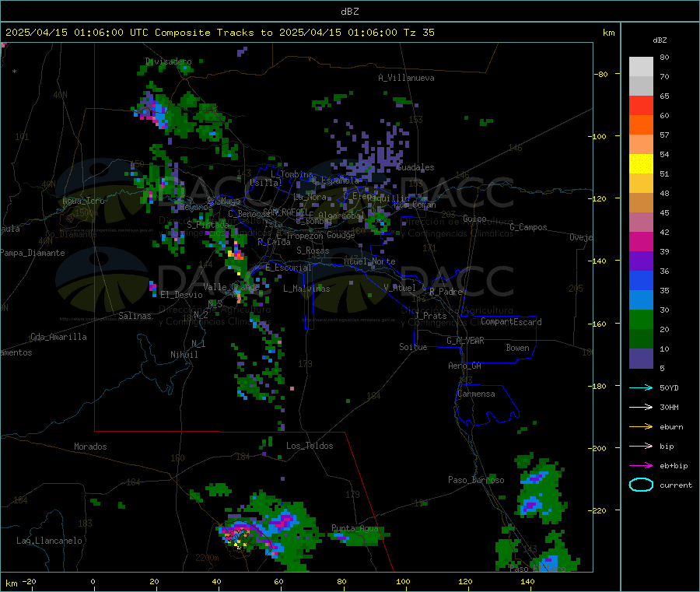Click the dBZ heading above the color scale
Image resolution: width=700 pixels, height=592 pixels.
click(x=660, y=40)
